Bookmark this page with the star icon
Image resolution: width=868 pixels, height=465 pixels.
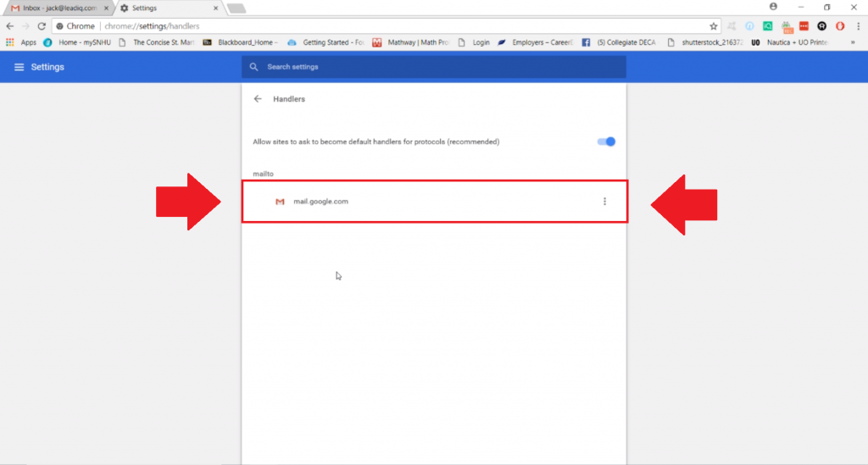pyautogui.click(x=714, y=26)
